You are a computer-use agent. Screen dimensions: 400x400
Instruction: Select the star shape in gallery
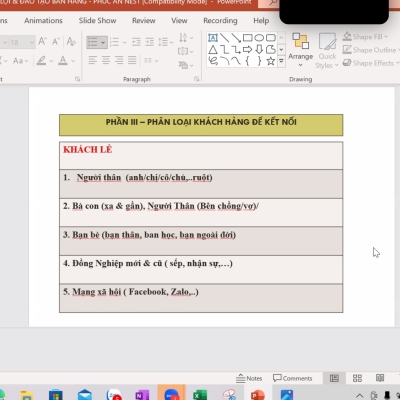point(270,61)
